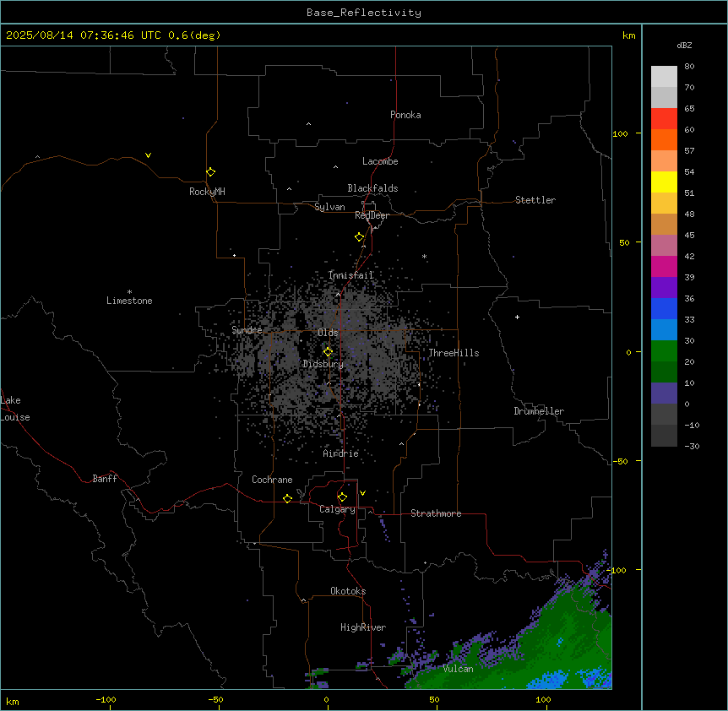
Task: Pick the orange 57-60 dBZ legend swatch
Action: 664,139
